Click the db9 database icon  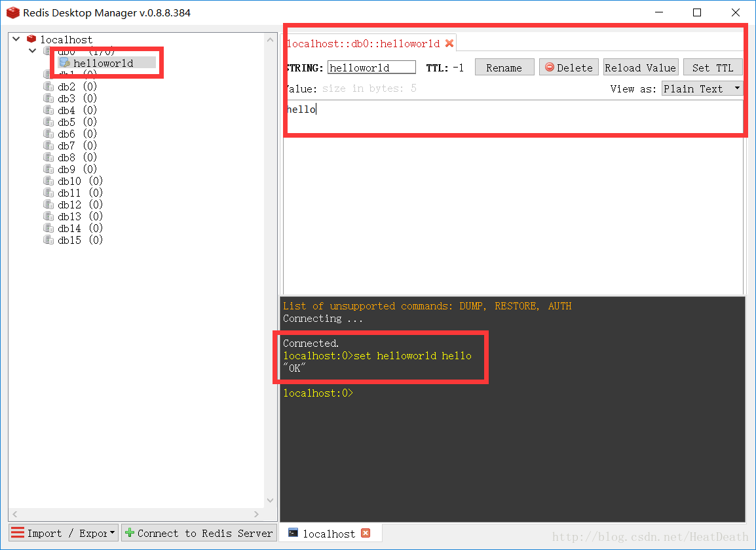(x=48, y=169)
